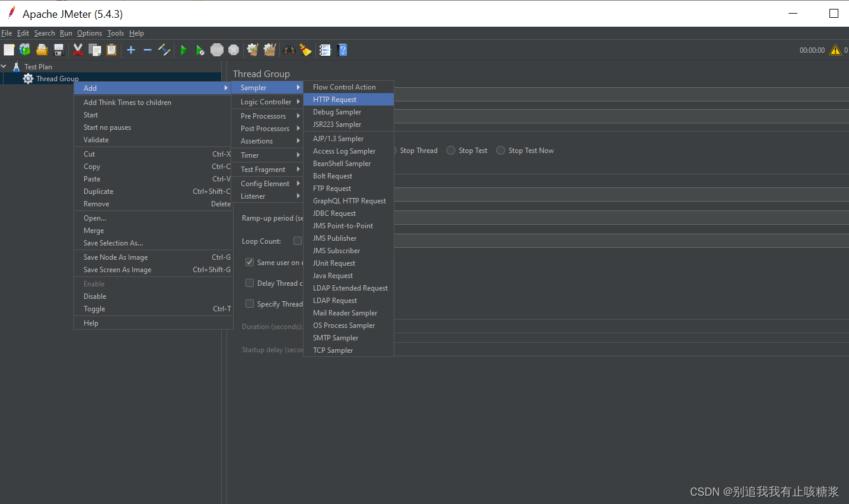Open the Options menu
This screenshot has width=849, height=504.
coord(90,33)
